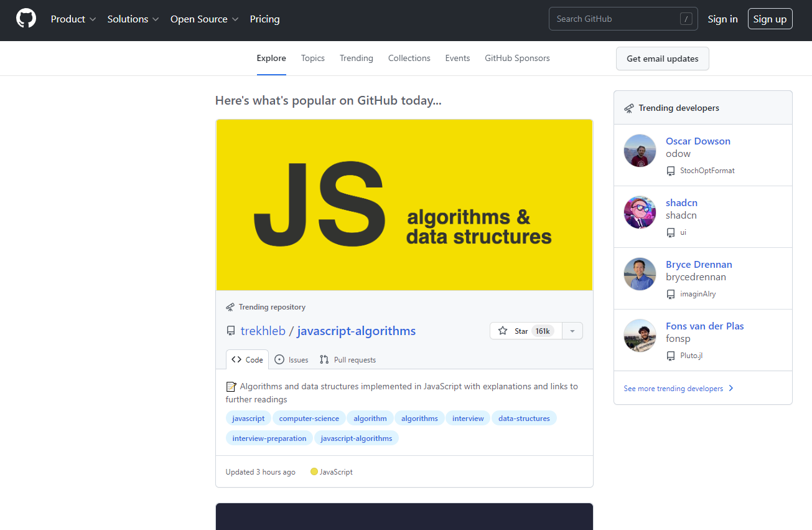This screenshot has height=530, width=812.
Task: Open javascript-algorithms repository link
Action: tap(357, 331)
